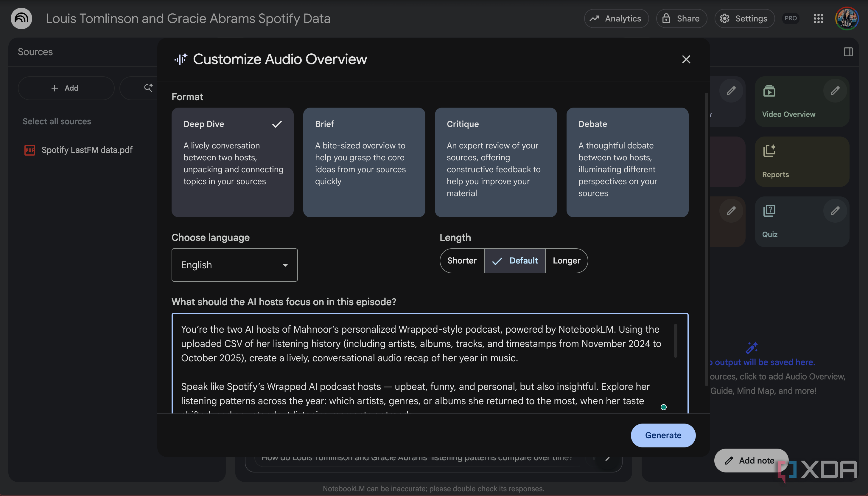The height and width of the screenshot is (496, 868).
Task: Collapse the Studio panel icon
Action: coord(848,52)
